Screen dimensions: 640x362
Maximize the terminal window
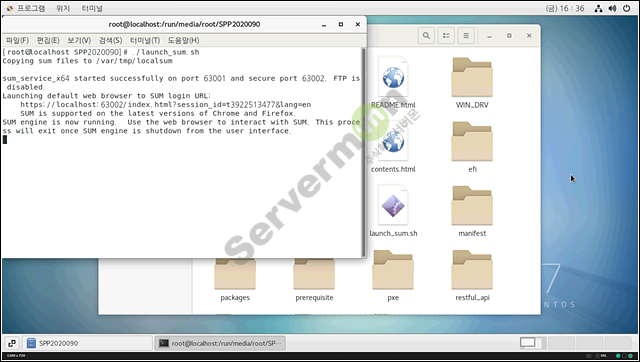[341, 24]
